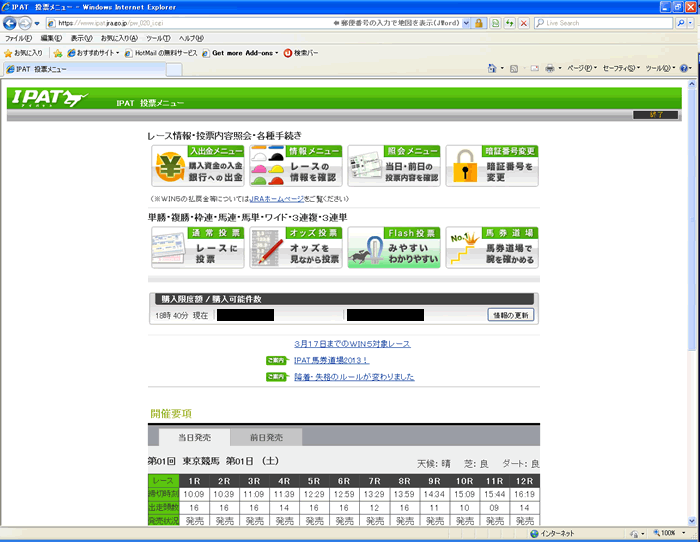Viewport: 700px width, 542px height.
Task: Open おすすめサイト favorites bar item
Action: [x=93, y=53]
